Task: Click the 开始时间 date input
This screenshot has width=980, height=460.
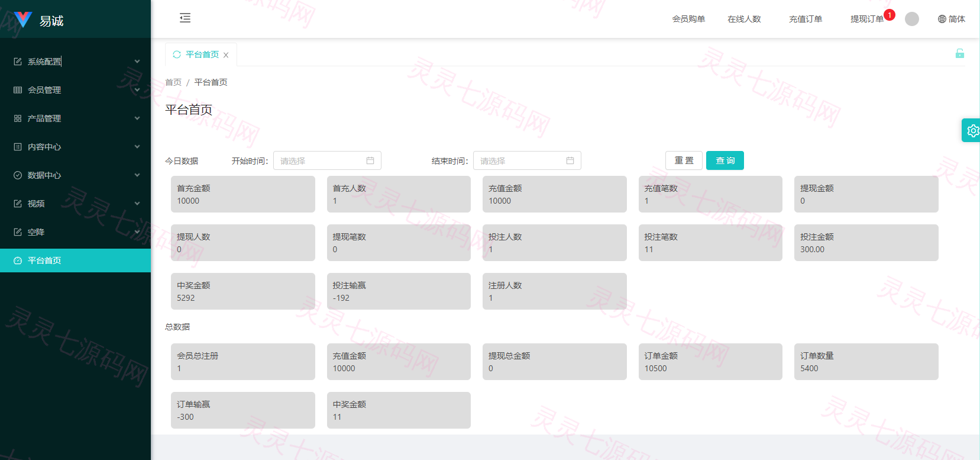Action: [x=327, y=160]
